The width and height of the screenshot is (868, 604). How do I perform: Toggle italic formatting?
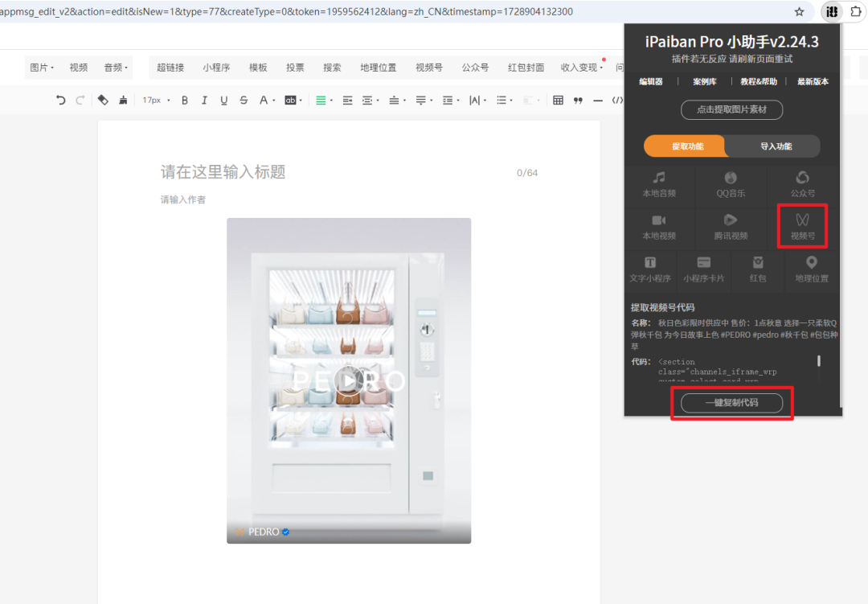coord(204,101)
